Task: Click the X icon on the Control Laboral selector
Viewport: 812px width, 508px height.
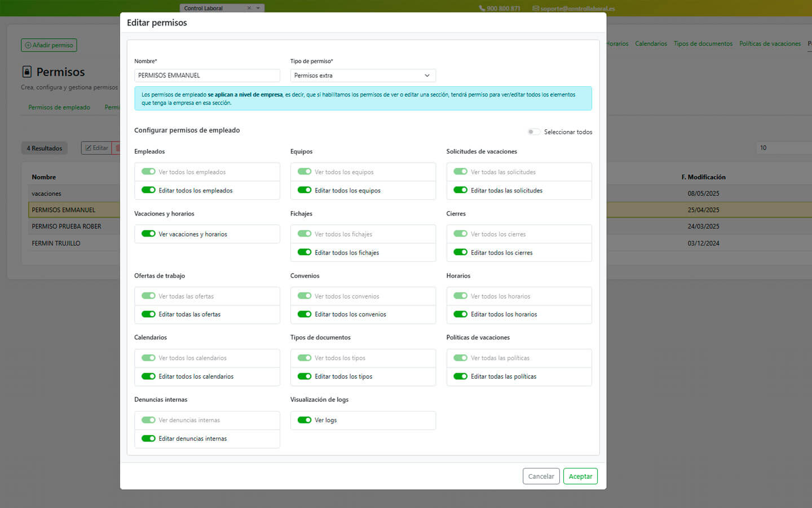Action: click(x=249, y=8)
